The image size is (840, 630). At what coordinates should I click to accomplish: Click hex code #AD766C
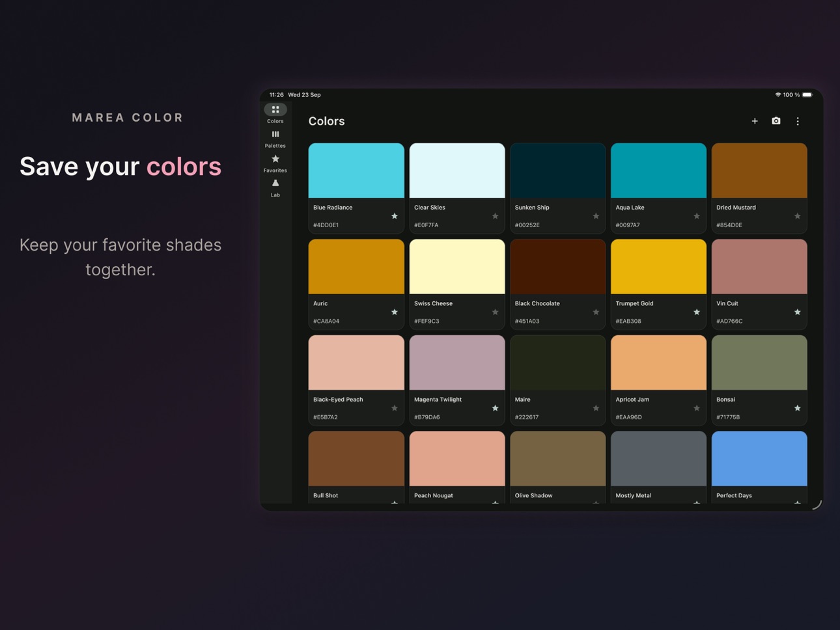click(729, 321)
